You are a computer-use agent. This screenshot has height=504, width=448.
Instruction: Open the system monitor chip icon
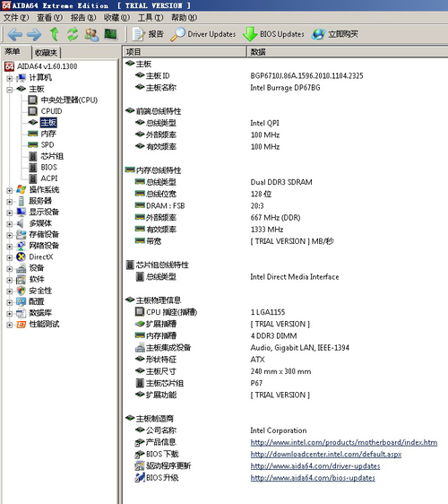(x=111, y=34)
